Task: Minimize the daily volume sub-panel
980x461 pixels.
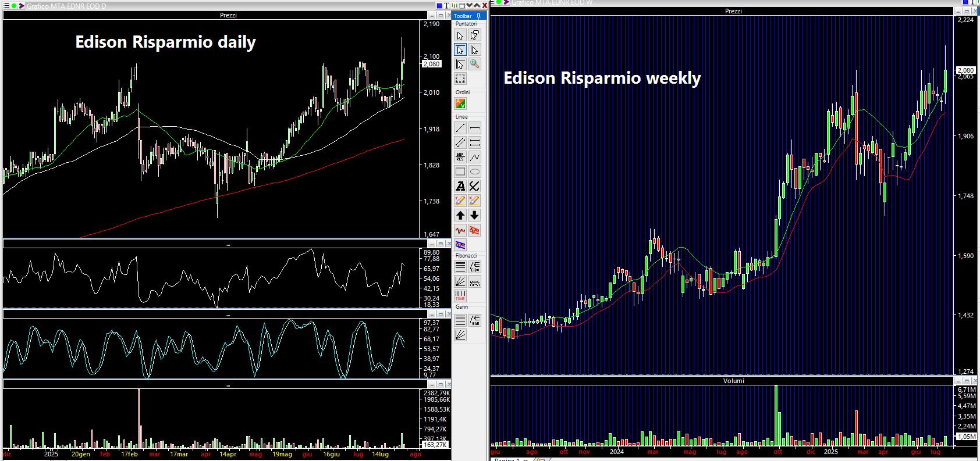Action: tap(432, 384)
